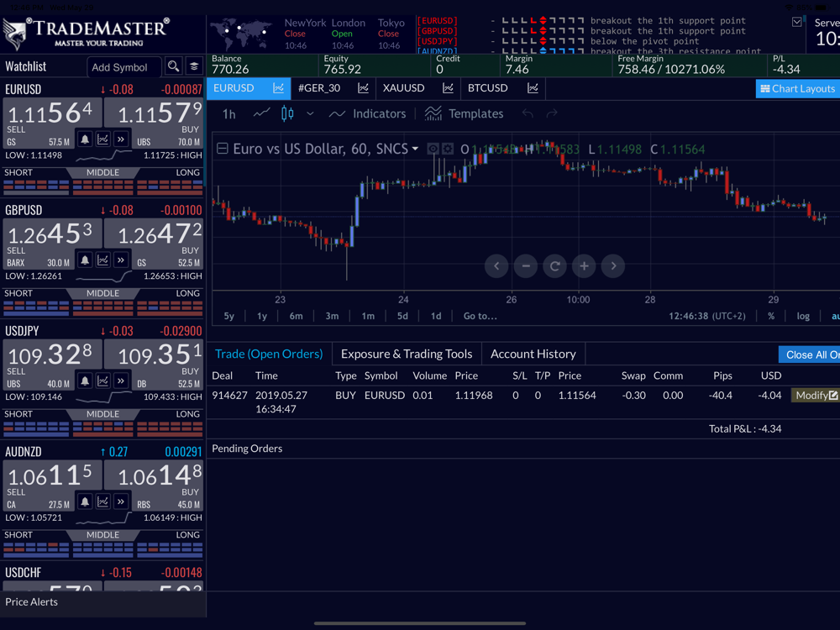
Task: Open the Euro vs US Dollar symbol dropdown
Action: tap(415, 149)
